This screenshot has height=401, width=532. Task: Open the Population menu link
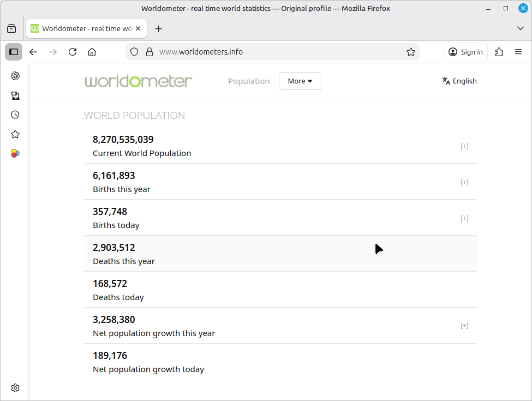249,81
